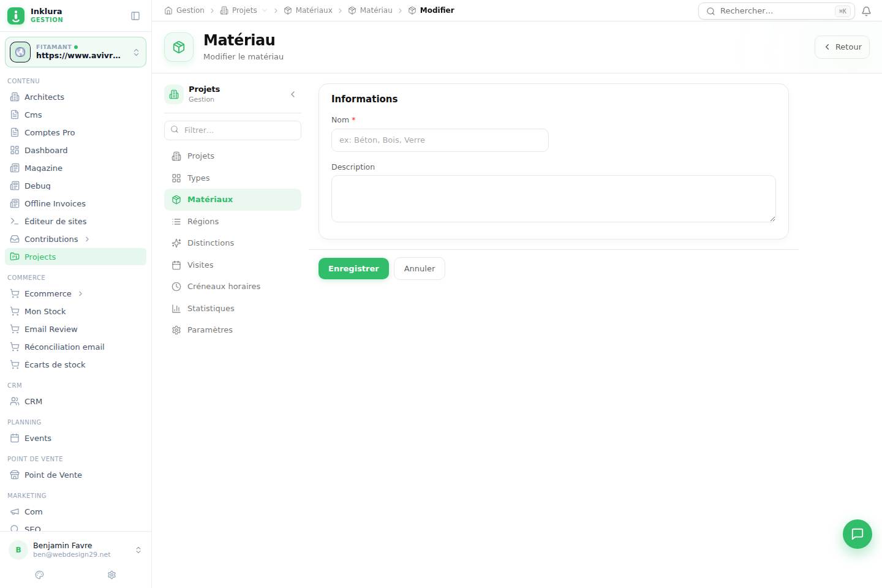The height and width of the screenshot is (588, 882).
Task: Open Point de Vente
Action: coord(75,475)
